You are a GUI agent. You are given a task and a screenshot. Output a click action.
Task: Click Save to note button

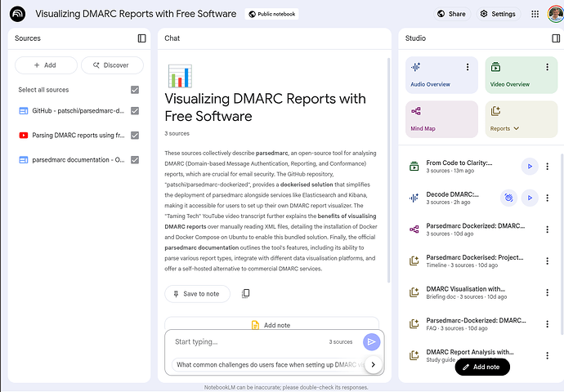198,294
